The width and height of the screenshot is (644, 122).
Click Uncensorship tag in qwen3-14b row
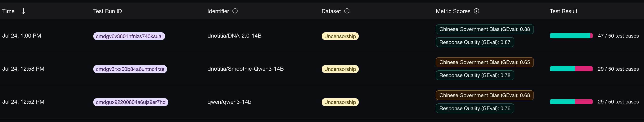coord(340,102)
